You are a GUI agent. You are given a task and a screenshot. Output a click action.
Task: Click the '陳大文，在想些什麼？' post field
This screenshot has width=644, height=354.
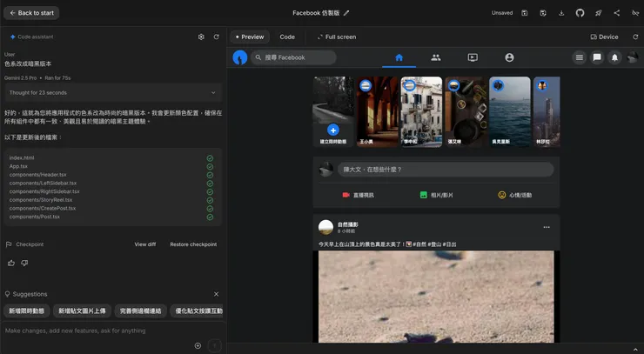(x=446, y=170)
